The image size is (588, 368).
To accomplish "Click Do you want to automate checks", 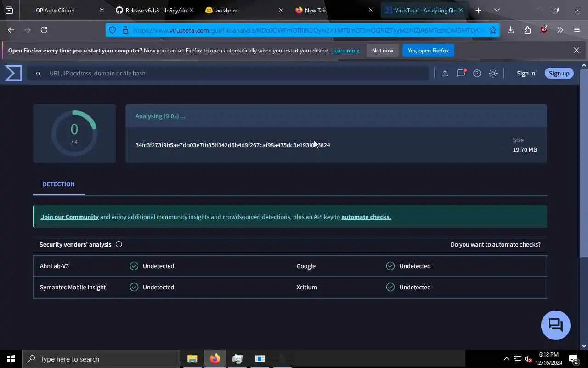I will tap(496, 244).
